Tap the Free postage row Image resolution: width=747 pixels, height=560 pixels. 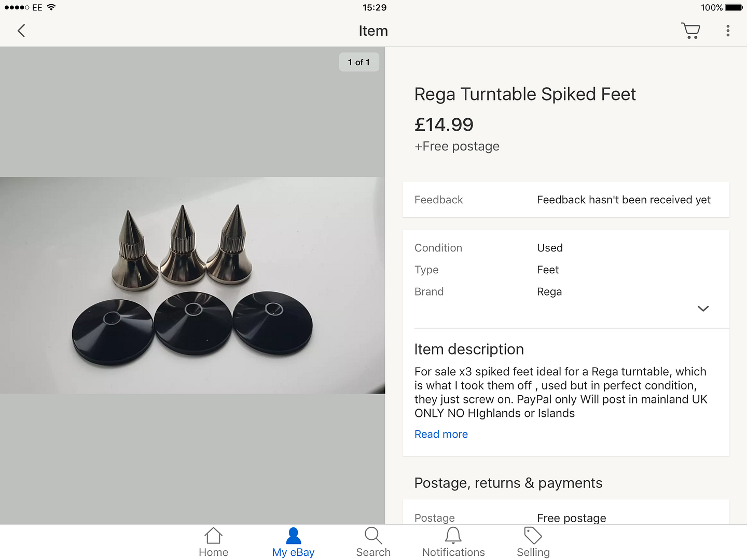pos(565,517)
